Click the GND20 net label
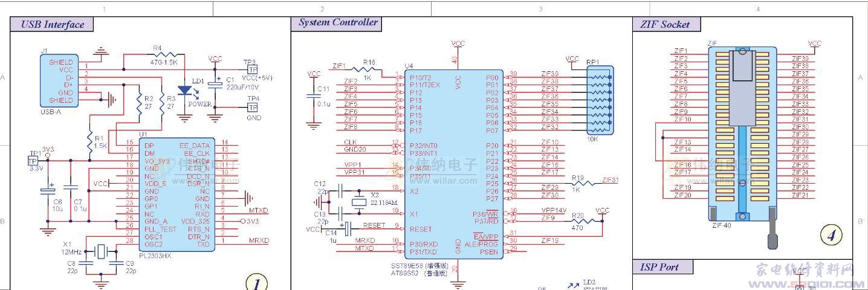This screenshot has width=868, height=290. [x=355, y=149]
